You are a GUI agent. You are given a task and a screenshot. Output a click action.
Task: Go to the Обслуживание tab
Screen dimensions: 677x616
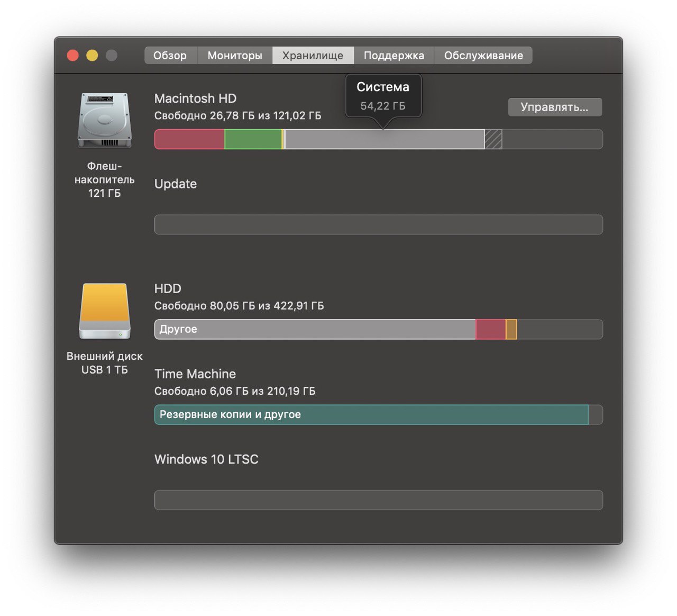click(483, 56)
